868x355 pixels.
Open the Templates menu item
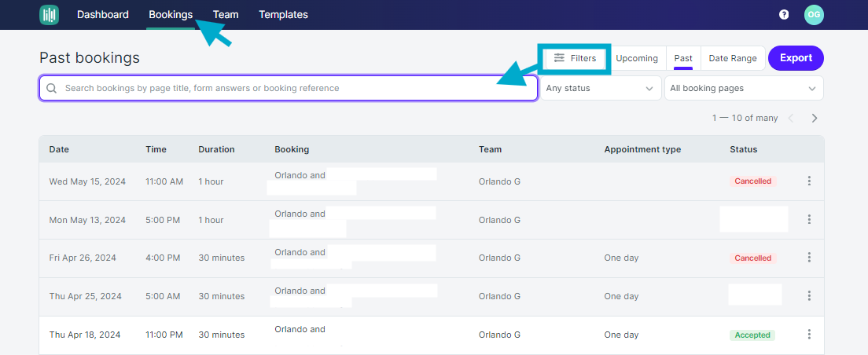(x=283, y=15)
